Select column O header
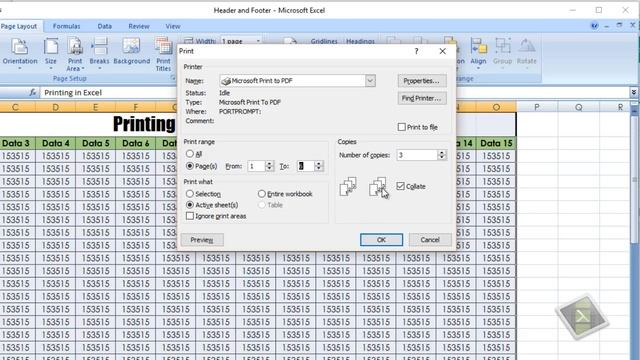Screen dimensions: 640x360 coord(496,107)
